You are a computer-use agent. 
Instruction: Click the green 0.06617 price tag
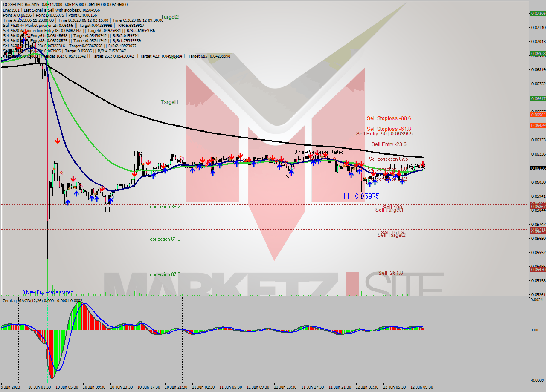(x=537, y=98)
